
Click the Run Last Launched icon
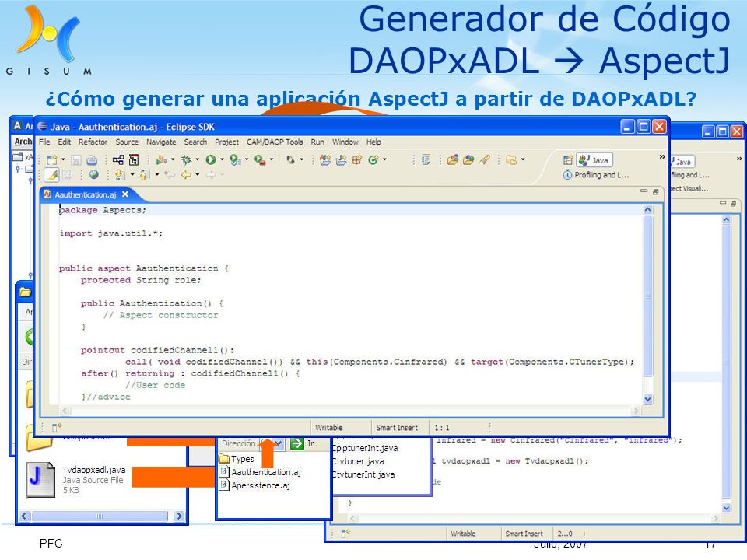(x=235, y=160)
